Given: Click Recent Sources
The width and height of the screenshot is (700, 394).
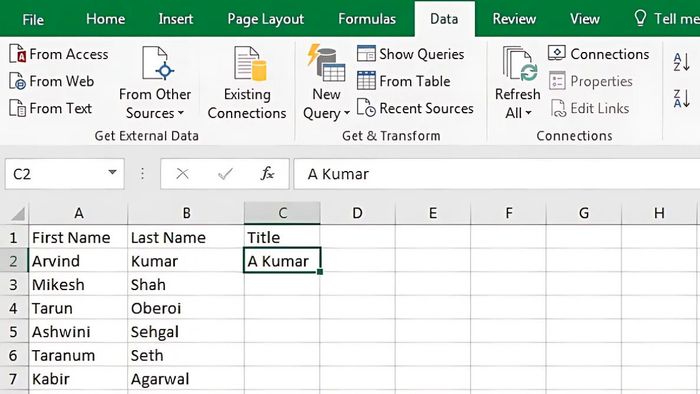Looking at the screenshot, I should point(415,108).
